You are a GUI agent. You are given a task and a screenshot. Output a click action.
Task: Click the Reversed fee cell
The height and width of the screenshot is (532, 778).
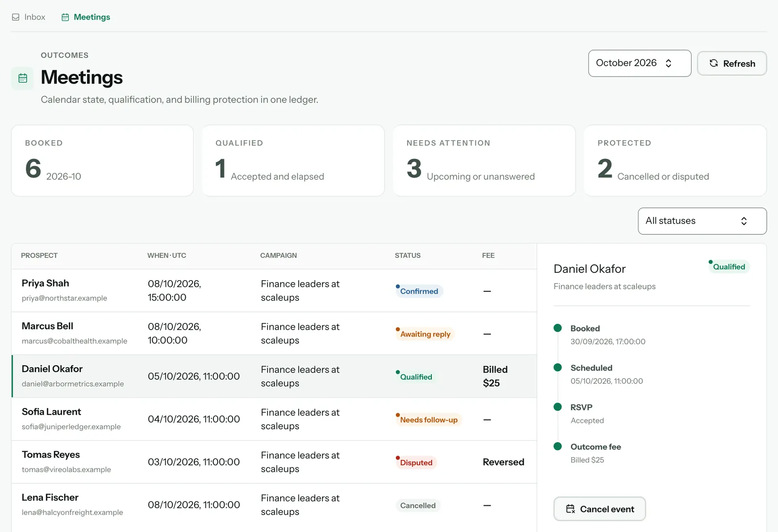pos(503,462)
